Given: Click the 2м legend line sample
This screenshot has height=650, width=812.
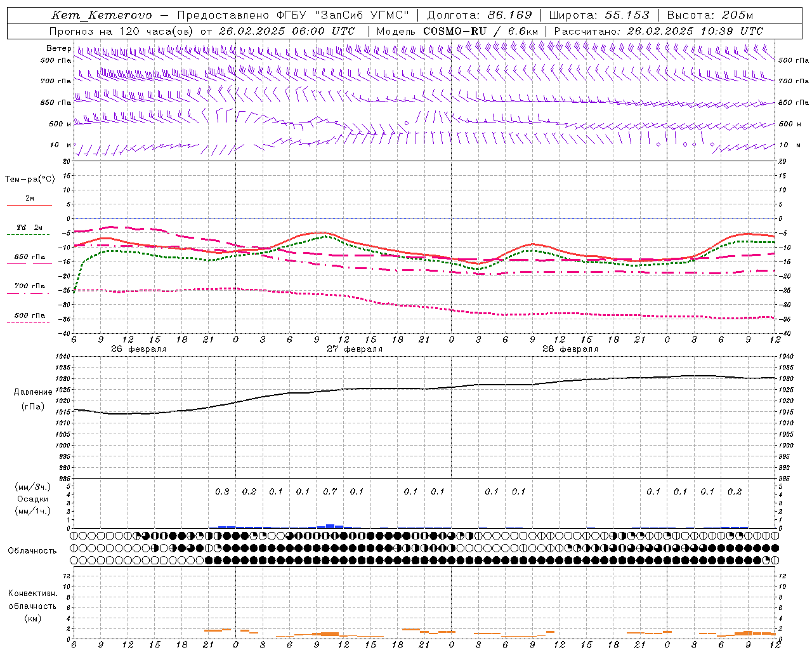Looking at the screenshot, I should pyautogui.click(x=29, y=206).
